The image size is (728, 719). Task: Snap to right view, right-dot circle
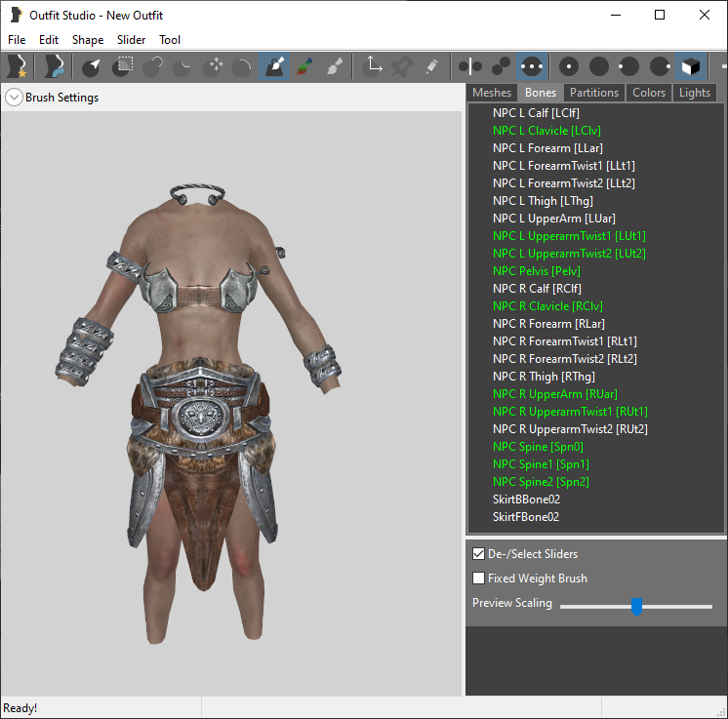coord(660,66)
